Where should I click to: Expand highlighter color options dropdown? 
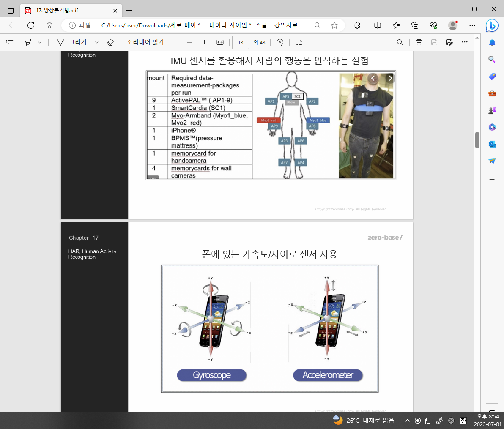(40, 42)
